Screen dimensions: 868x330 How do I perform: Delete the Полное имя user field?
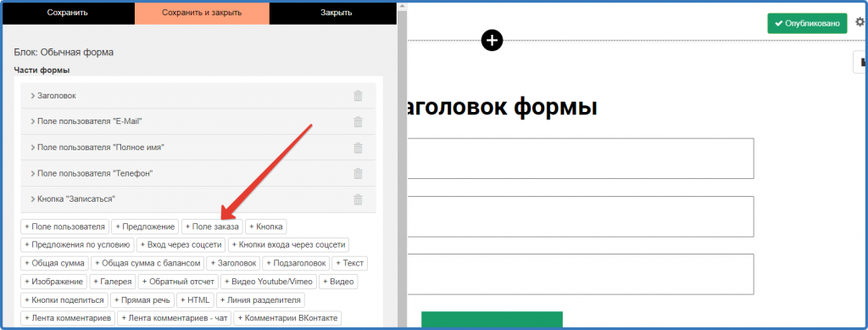tap(359, 148)
